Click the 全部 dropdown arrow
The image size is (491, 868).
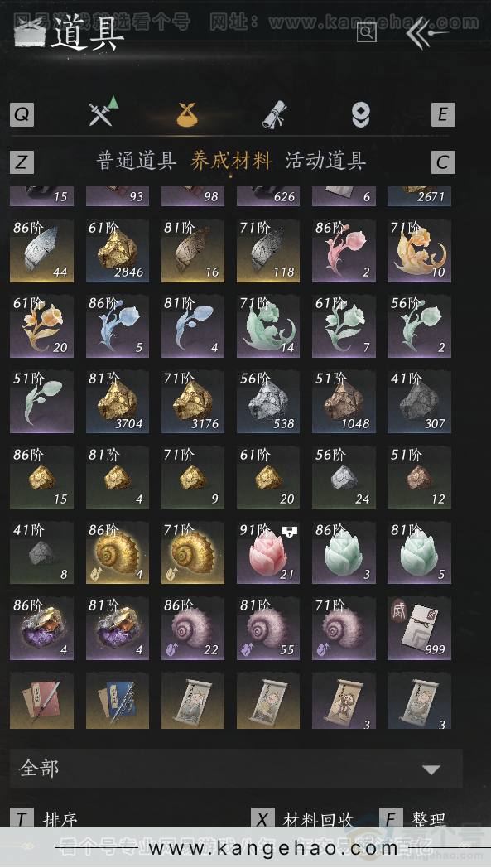[x=431, y=769]
